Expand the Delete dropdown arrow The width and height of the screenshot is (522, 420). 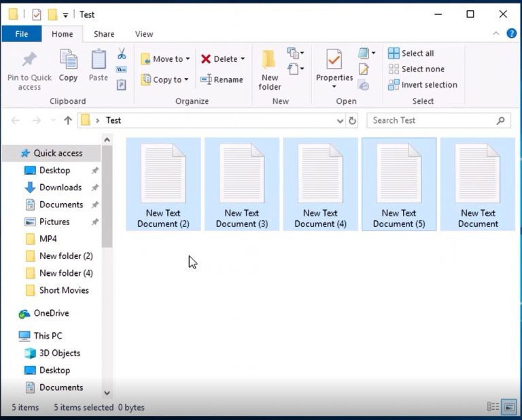click(243, 59)
